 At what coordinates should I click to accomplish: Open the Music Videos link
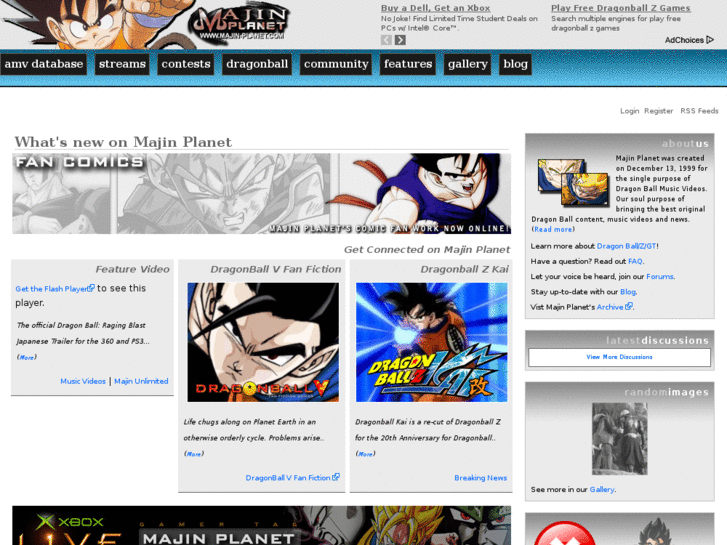point(83,381)
